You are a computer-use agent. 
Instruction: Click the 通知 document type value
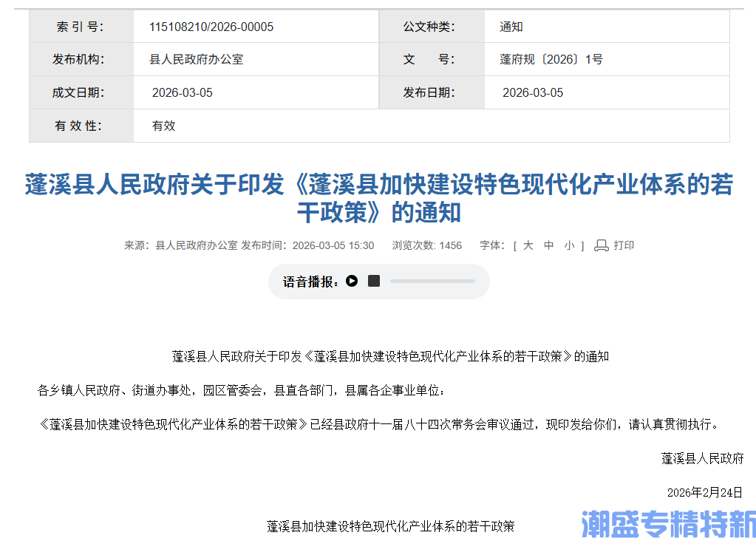pyautogui.click(x=511, y=27)
